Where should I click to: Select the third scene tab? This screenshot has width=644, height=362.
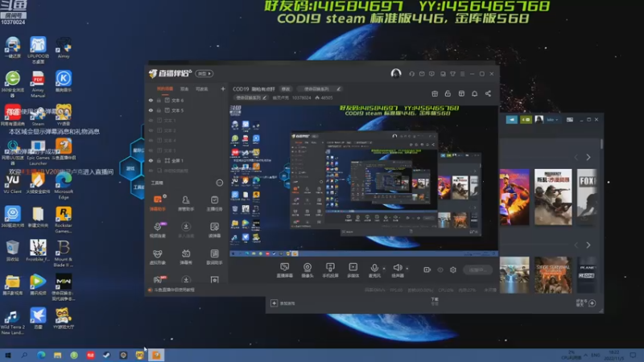202,88
